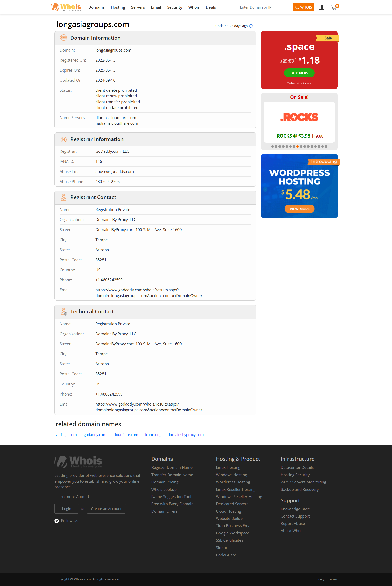Click Create an Account button
The image size is (392, 586).
point(106,509)
